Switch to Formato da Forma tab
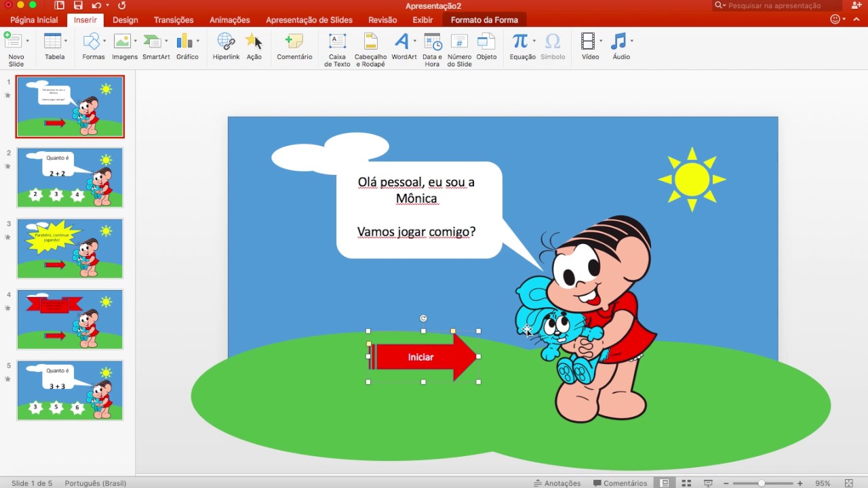The height and width of the screenshot is (488, 868). tap(484, 20)
